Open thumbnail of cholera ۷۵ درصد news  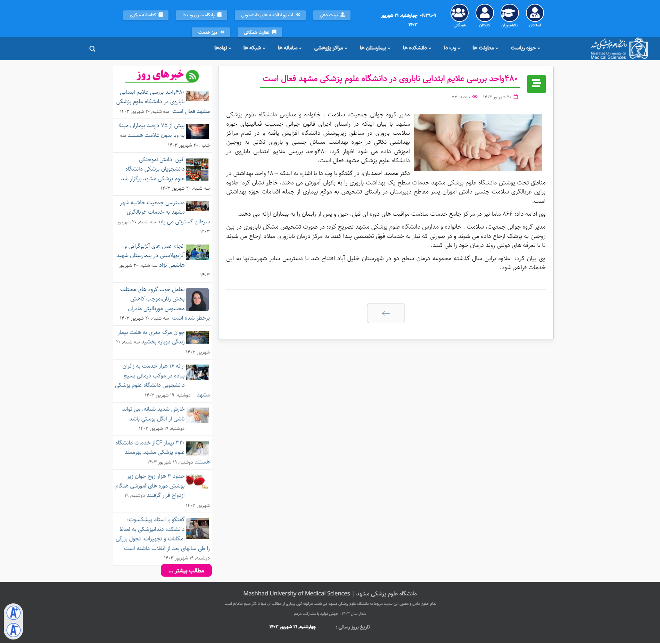point(197,132)
